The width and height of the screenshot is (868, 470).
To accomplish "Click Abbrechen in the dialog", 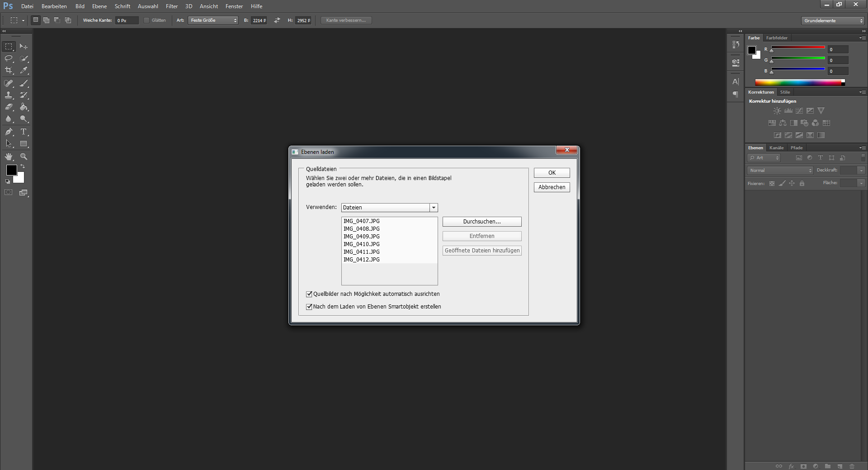I will 552,187.
